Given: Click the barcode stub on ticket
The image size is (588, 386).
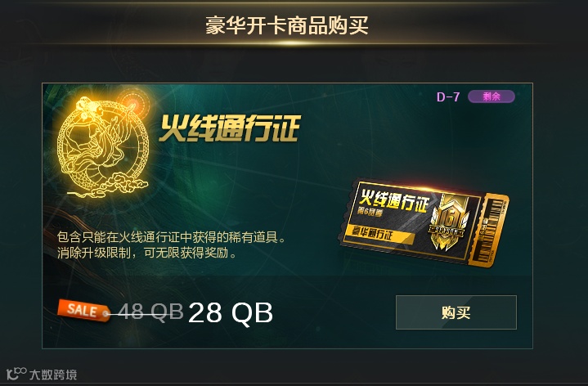Looking at the screenshot, I should [492, 231].
